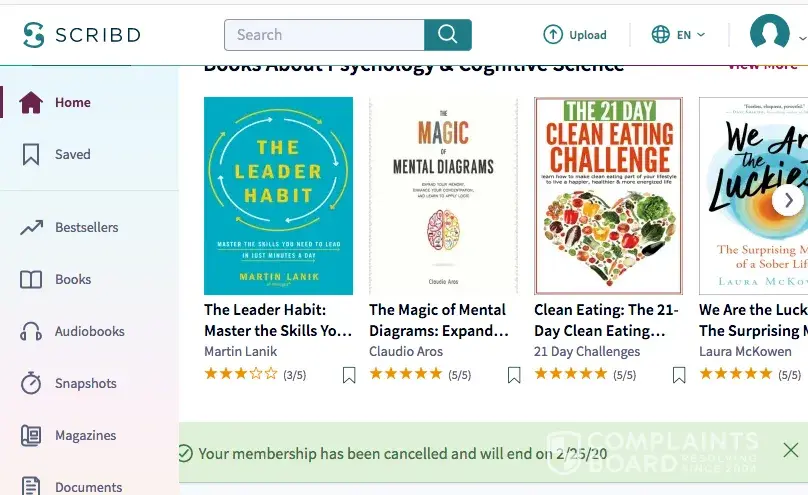
Task: Show next books with carousel arrow
Action: [788, 200]
